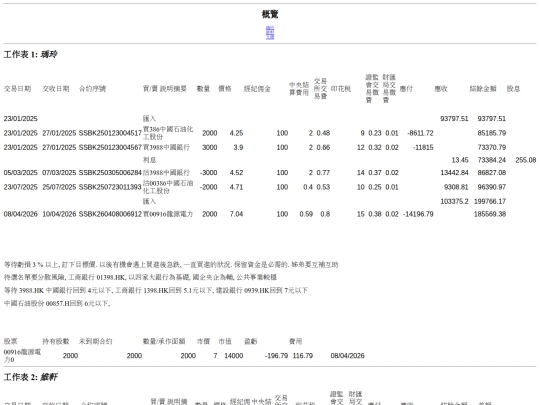Viewport: 540px width, 405px height.
Task: Click 經紀佣金 header in 琇玲 table
Action: coord(257,89)
